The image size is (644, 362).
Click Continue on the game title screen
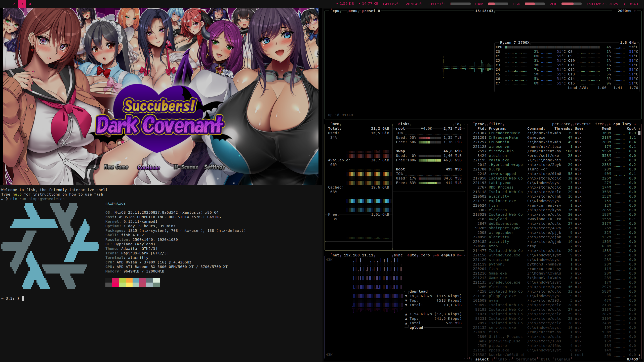tap(149, 167)
